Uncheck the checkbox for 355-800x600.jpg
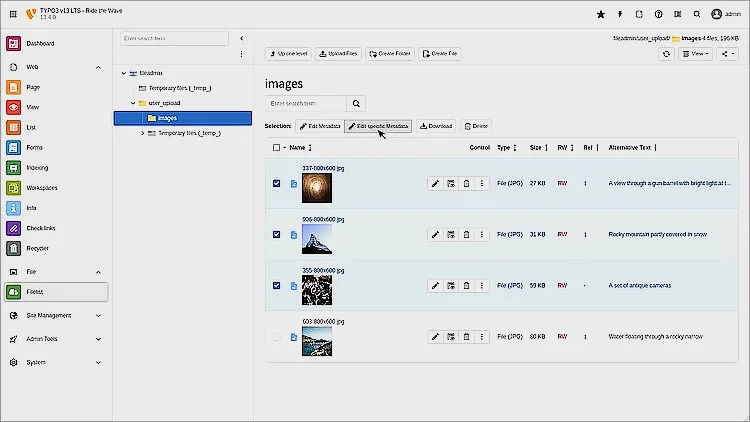Image resolution: width=750 pixels, height=422 pixels. [277, 285]
